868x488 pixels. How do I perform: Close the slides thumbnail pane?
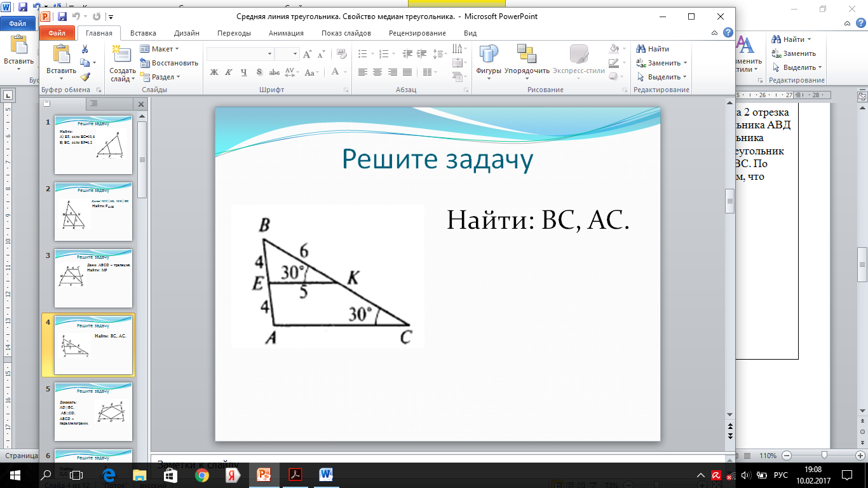coord(141,104)
